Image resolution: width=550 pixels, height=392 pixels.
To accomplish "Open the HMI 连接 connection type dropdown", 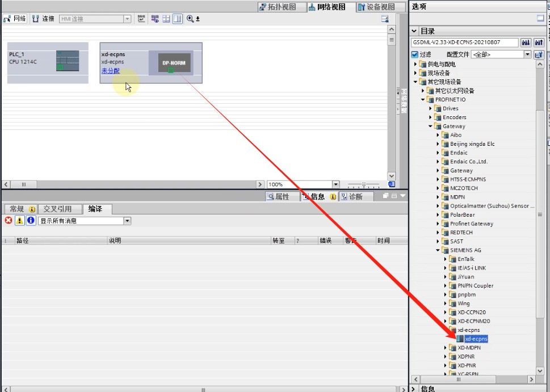I will pyautogui.click(x=127, y=19).
